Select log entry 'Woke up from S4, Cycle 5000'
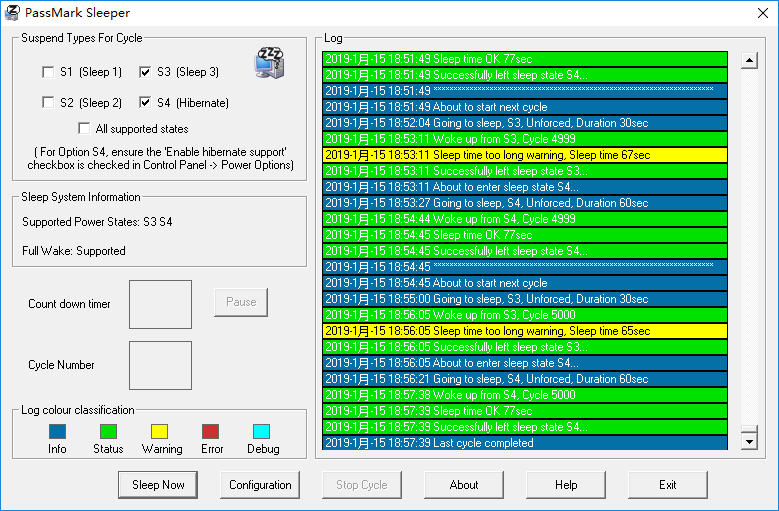The height and width of the screenshot is (511, 779). point(525,395)
